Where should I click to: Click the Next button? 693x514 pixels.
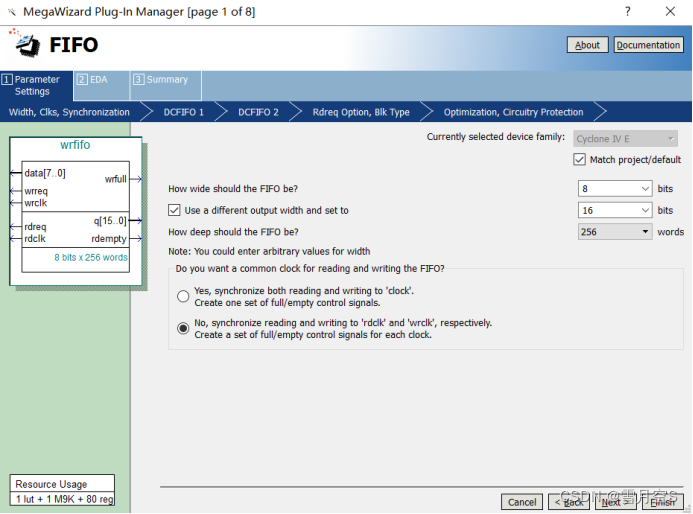tap(616, 502)
